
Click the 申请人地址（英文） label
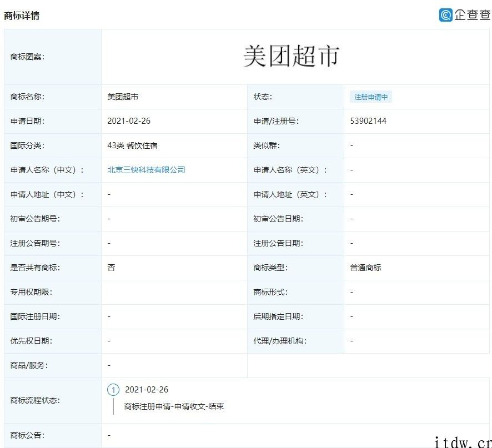(290, 194)
